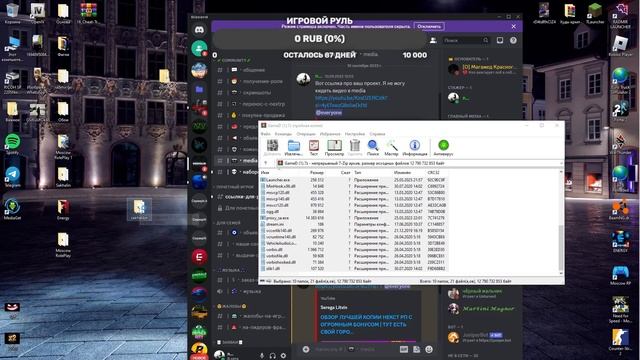
Task: Open the emoji picker in Discord
Action: click(x=429, y=349)
